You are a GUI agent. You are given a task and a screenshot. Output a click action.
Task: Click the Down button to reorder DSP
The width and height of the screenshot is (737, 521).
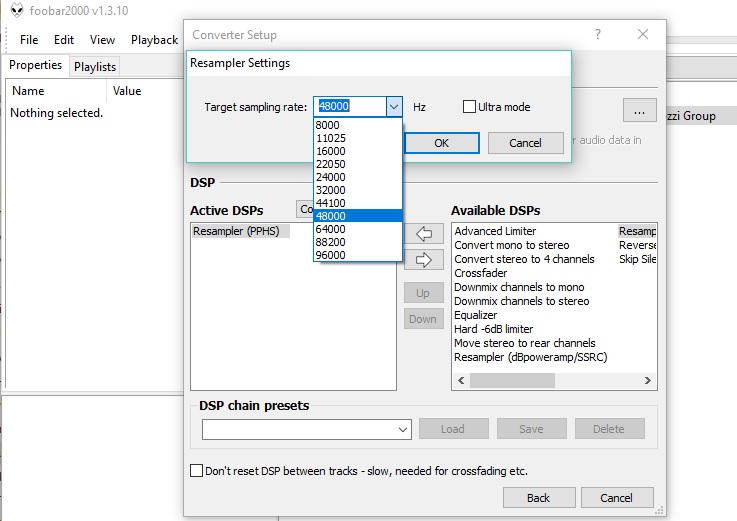(x=423, y=319)
